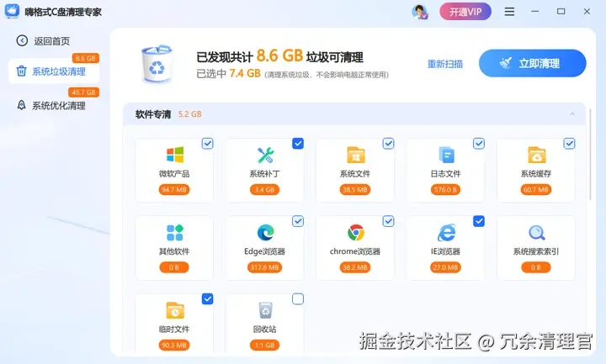Screen dimensions: 606x364
Task: Click the Edge browser icon
Action: pyautogui.click(x=265, y=232)
